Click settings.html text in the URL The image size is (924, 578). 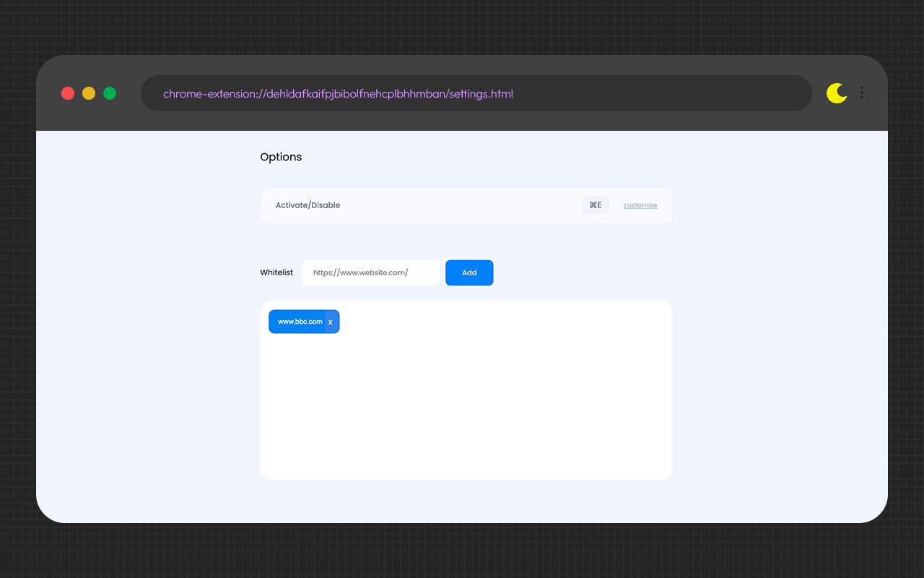[x=481, y=94]
